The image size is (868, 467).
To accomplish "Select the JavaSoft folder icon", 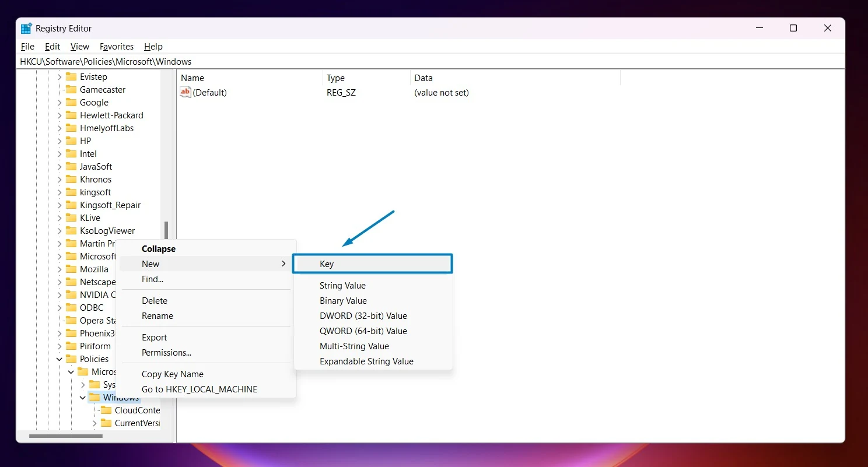I will 71,166.
